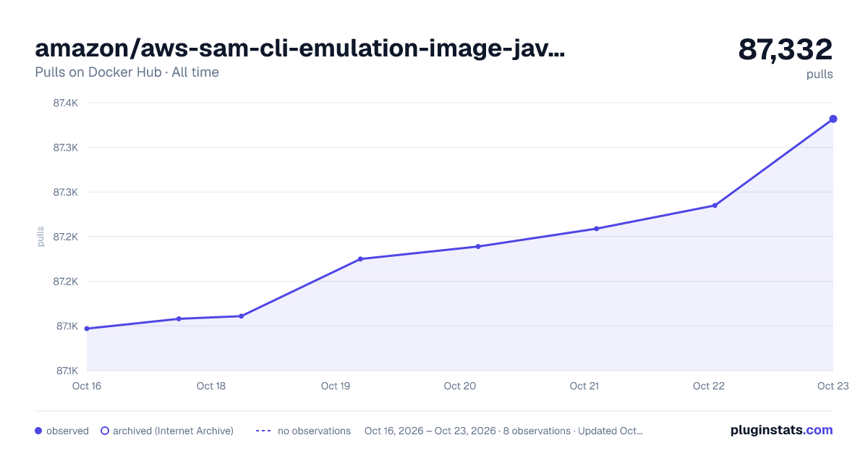Click 'archived (Internet Archive)' legend label
Viewport: 868px width, 456px height.
(173, 431)
